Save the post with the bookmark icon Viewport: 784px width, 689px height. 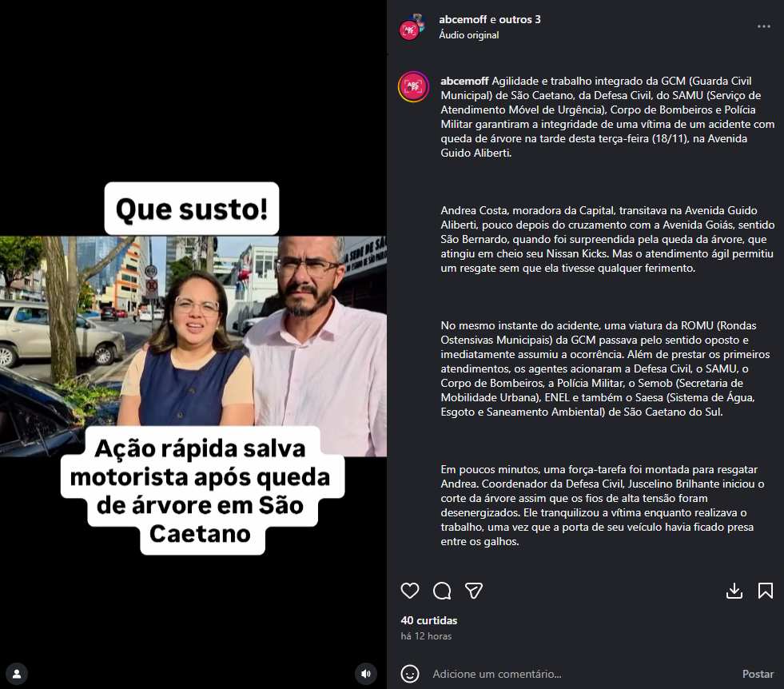point(766,591)
